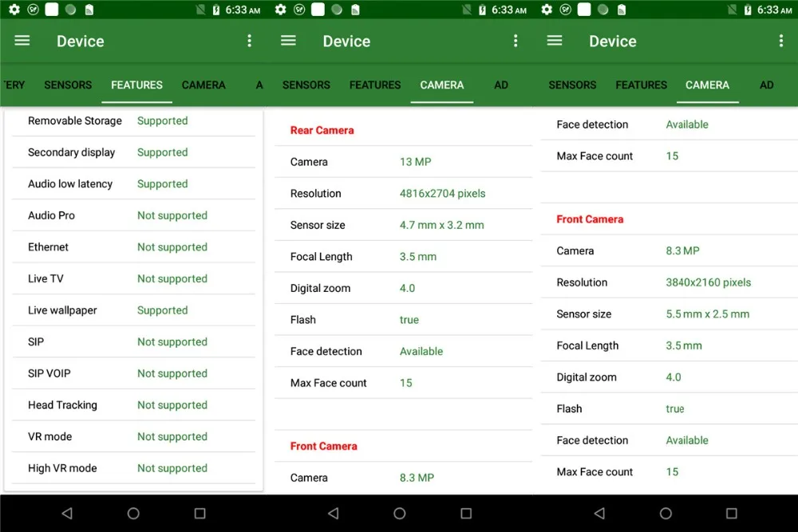
Task: Open overflow menu on the screen starting with Face detection
Action: pos(781,41)
